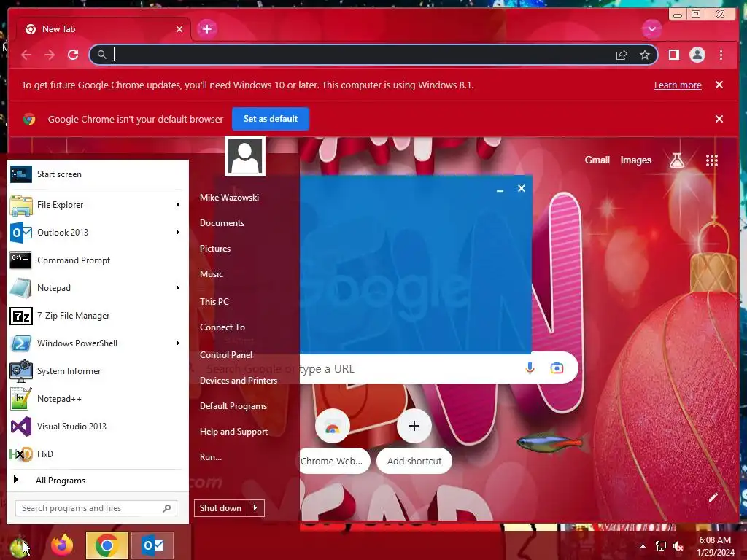747x560 pixels.
Task: Expand All Programs list
Action: click(x=97, y=480)
